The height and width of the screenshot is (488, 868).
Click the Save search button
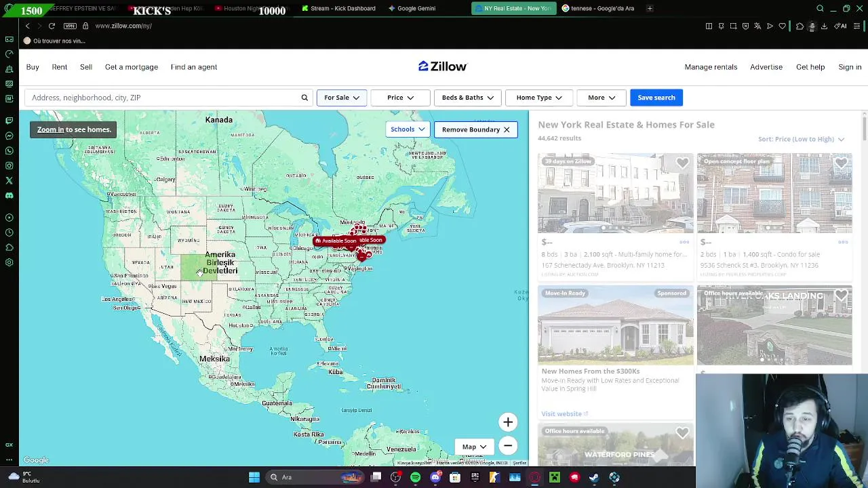(656, 98)
